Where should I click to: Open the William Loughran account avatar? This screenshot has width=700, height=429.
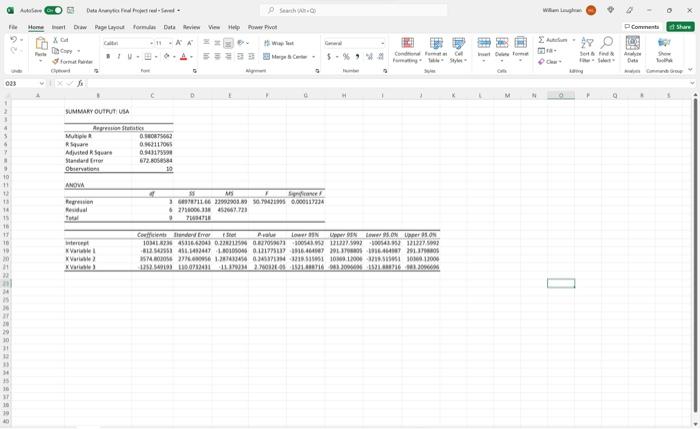point(591,10)
